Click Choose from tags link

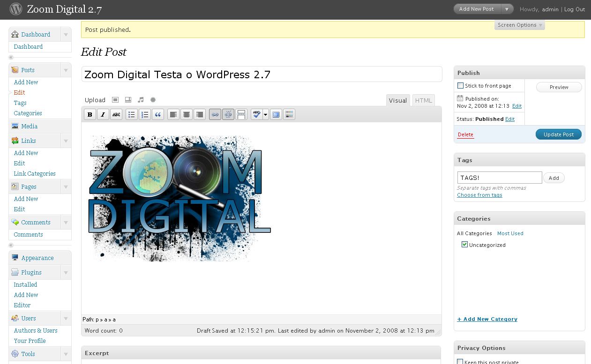pos(479,195)
